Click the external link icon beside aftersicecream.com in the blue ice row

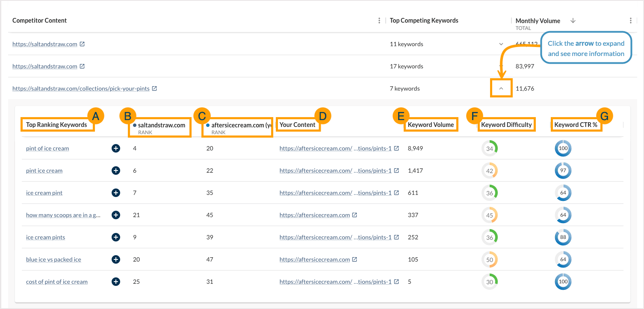coord(354,259)
